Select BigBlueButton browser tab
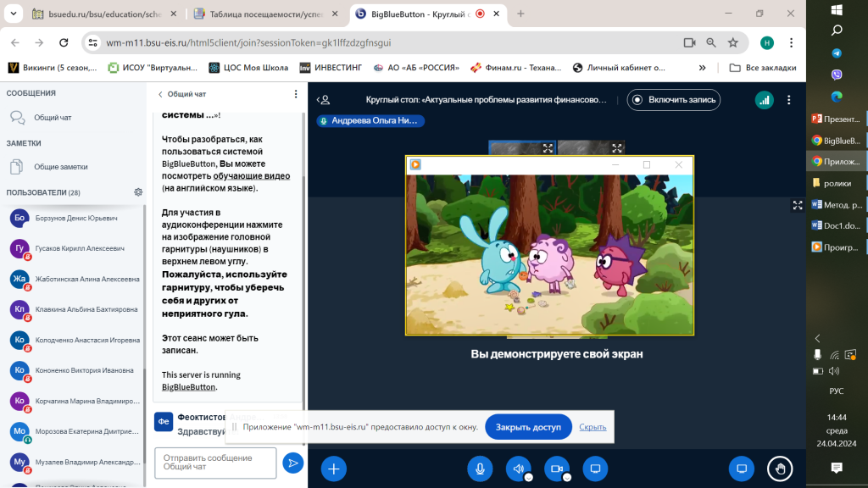Viewport: 868px width, 488px height. tap(419, 14)
